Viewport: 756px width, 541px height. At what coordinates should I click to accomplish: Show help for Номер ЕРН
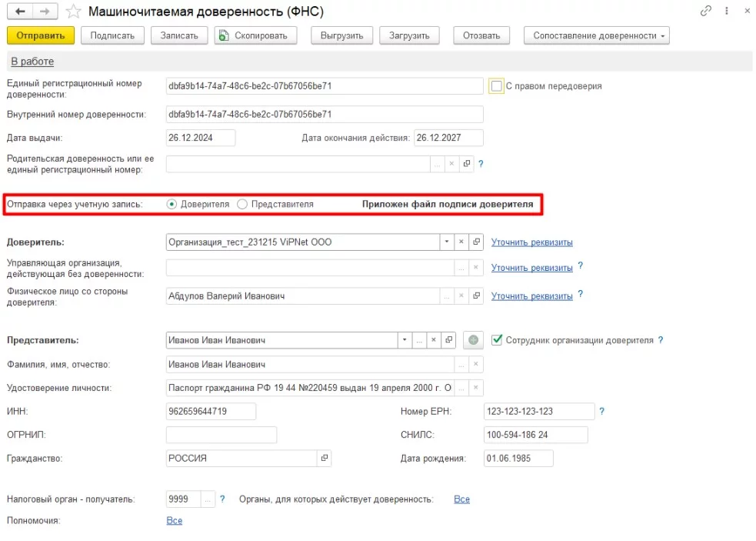point(601,411)
